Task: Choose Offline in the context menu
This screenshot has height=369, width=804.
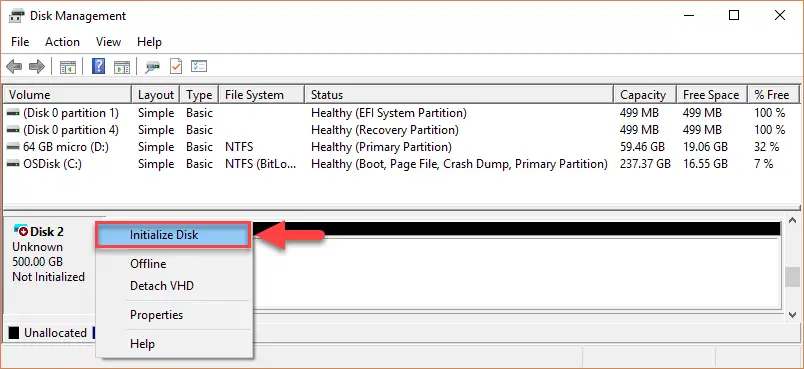Action: [148, 264]
